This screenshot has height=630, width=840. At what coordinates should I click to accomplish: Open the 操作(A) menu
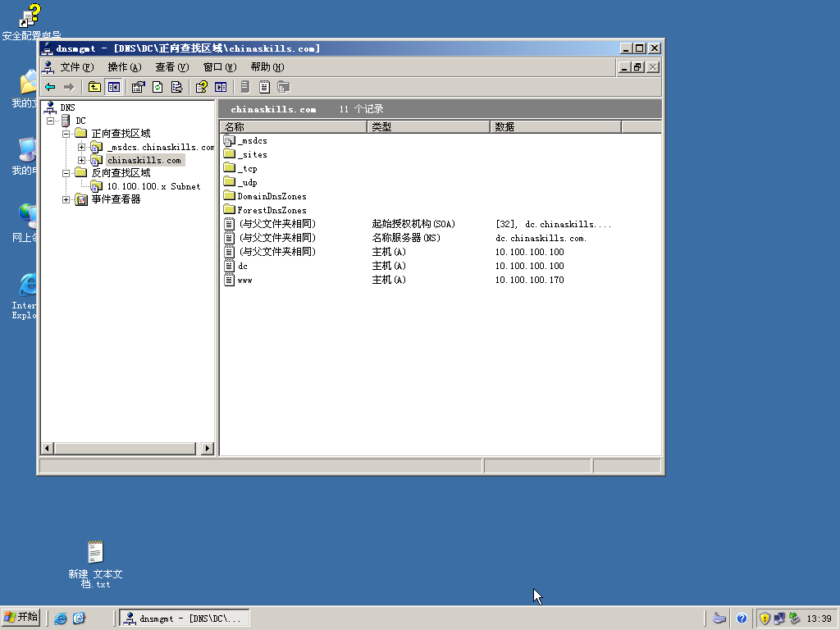(x=125, y=67)
